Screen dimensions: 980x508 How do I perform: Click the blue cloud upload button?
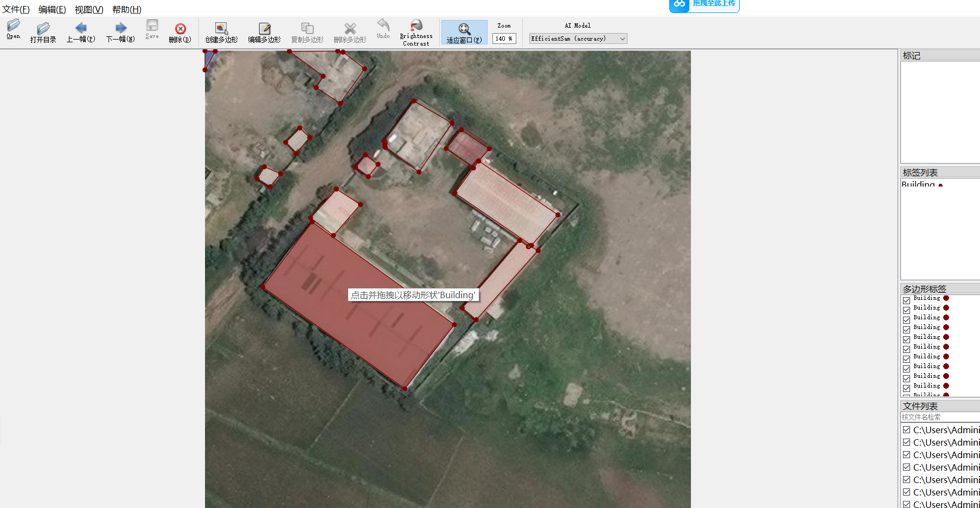704,5
